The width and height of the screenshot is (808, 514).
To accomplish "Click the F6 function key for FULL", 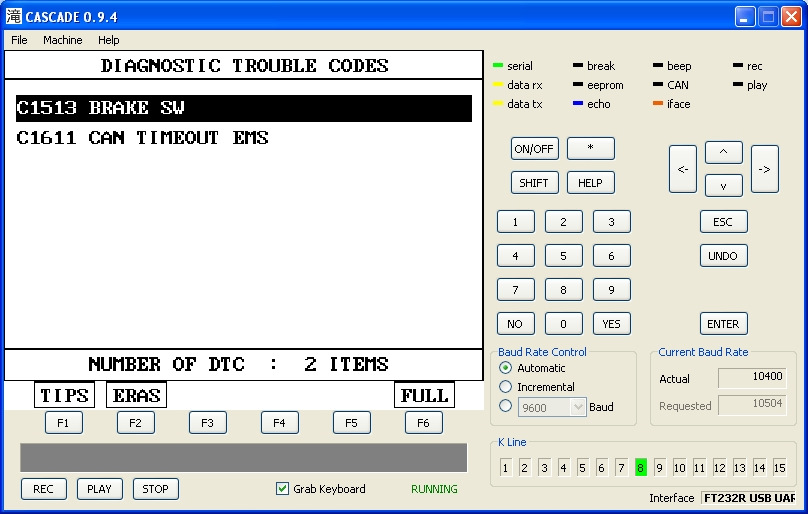I will tap(424, 423).
